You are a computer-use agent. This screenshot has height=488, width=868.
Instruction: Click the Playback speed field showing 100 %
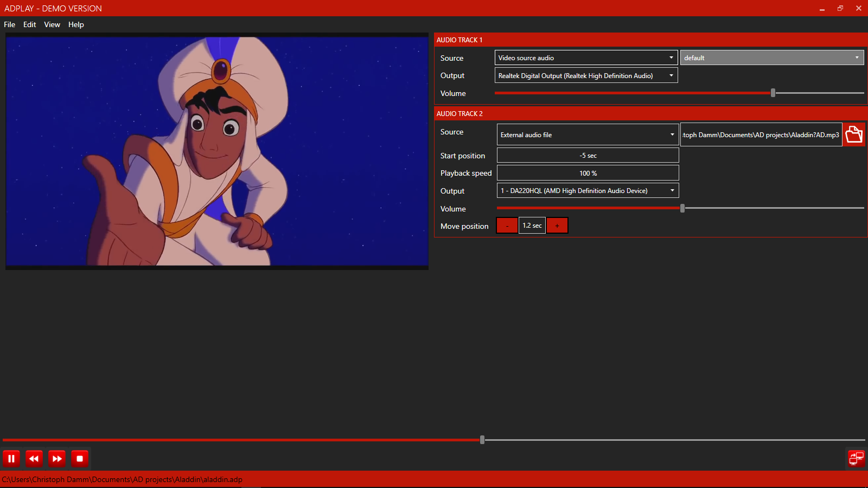click(x=588, y=173)
